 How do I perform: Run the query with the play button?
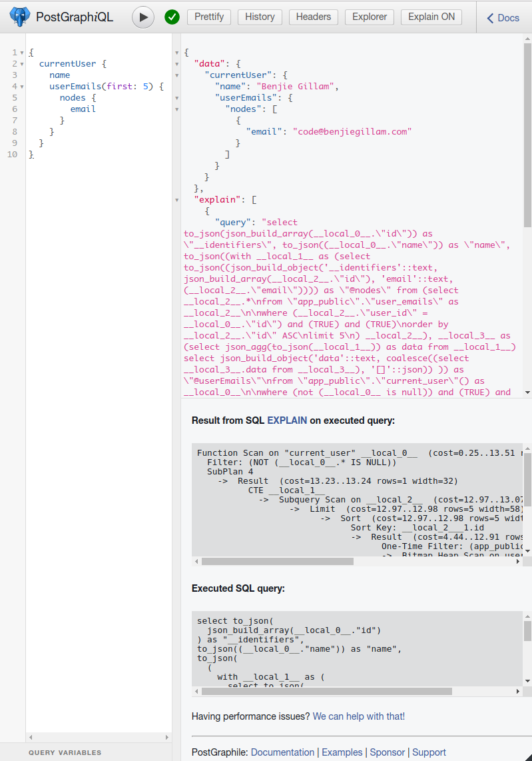[143, 17]
